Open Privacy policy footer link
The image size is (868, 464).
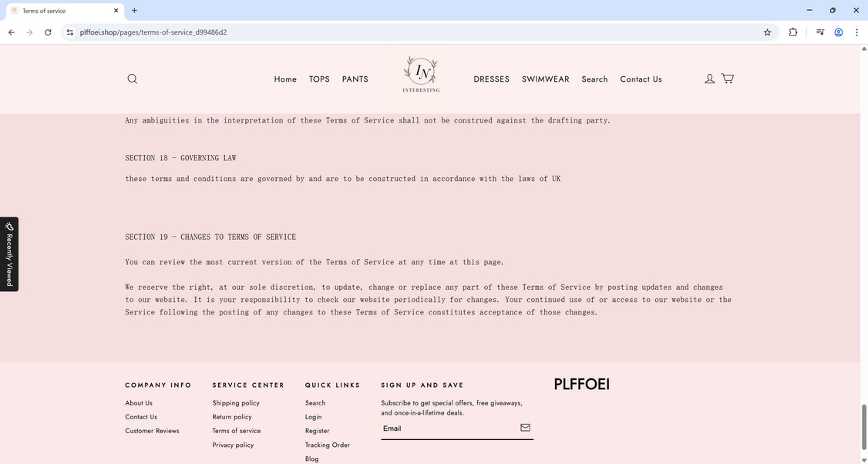(233, 446)
